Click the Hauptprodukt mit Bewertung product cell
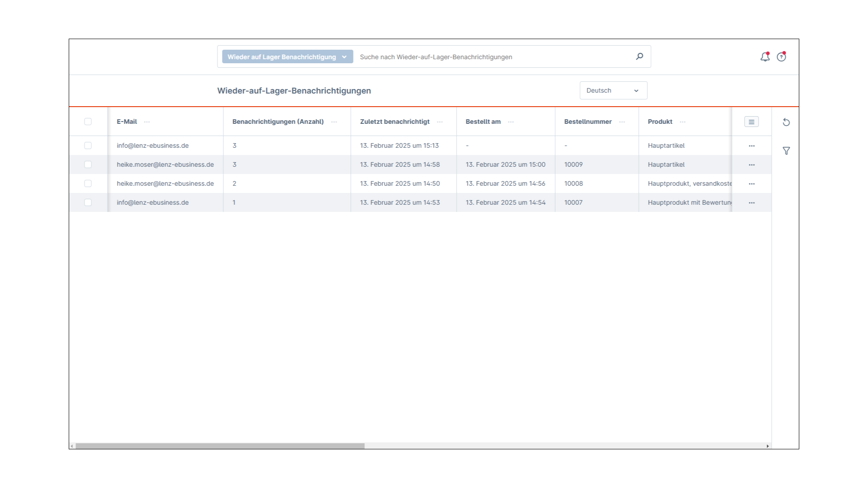 (x=690, y=202)
